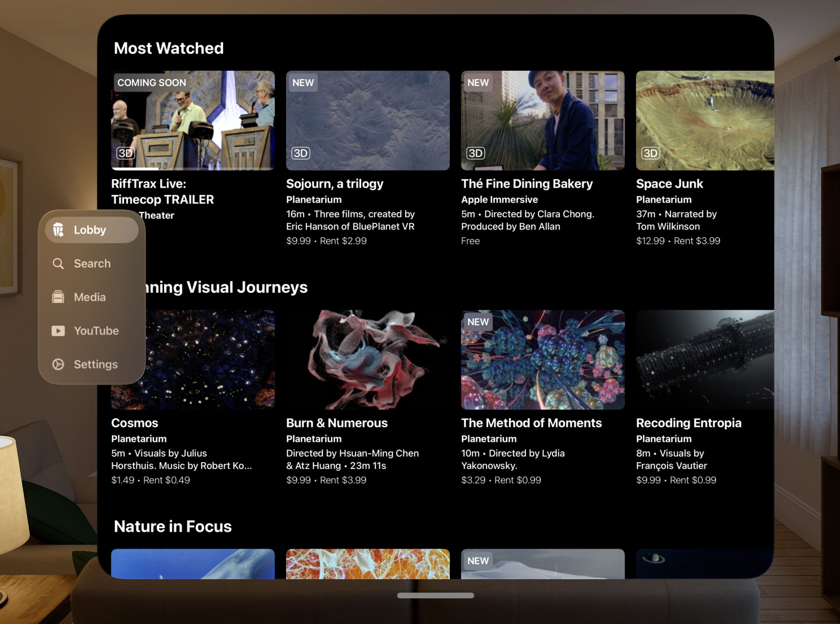Screen dimensions: 840x624
Task: Switch to the Search tab label
Action: point(93,263)
